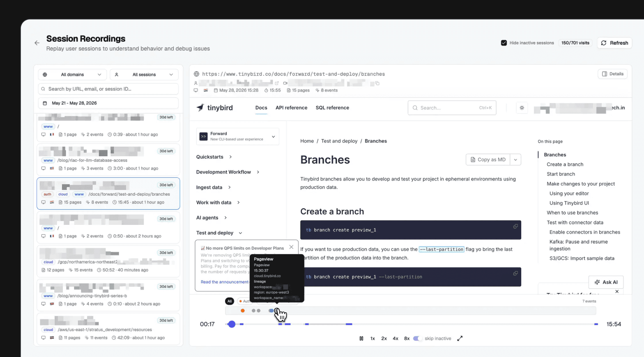
Task: Click in the session search field
Action: (108, 89)
